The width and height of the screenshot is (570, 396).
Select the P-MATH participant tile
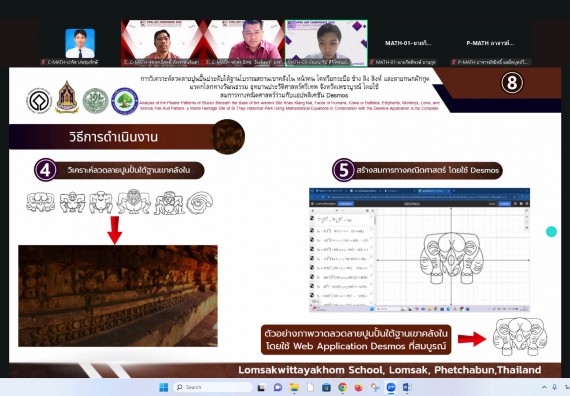[x=490, y=43]
